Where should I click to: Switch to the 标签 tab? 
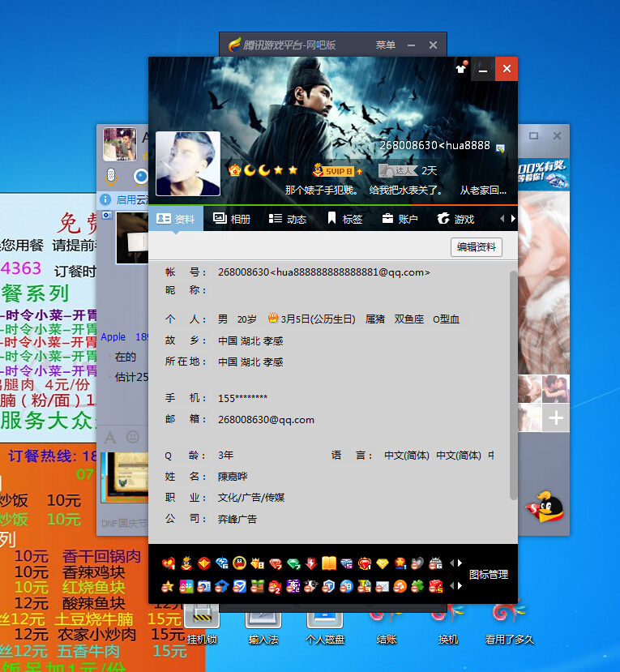coord(345,219)
